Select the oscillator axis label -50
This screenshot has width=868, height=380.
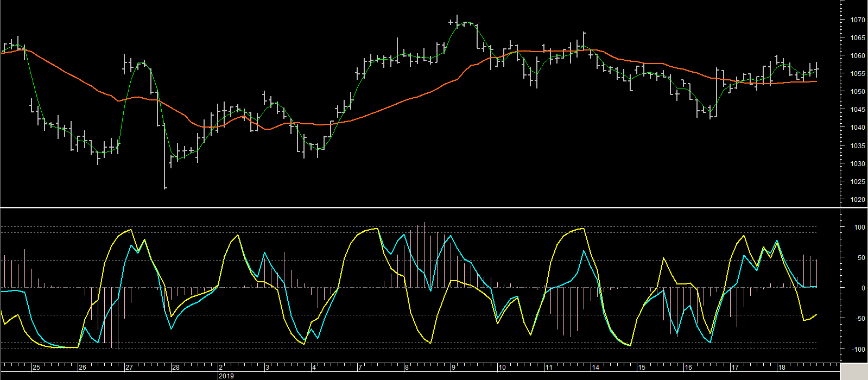point(860,319)
